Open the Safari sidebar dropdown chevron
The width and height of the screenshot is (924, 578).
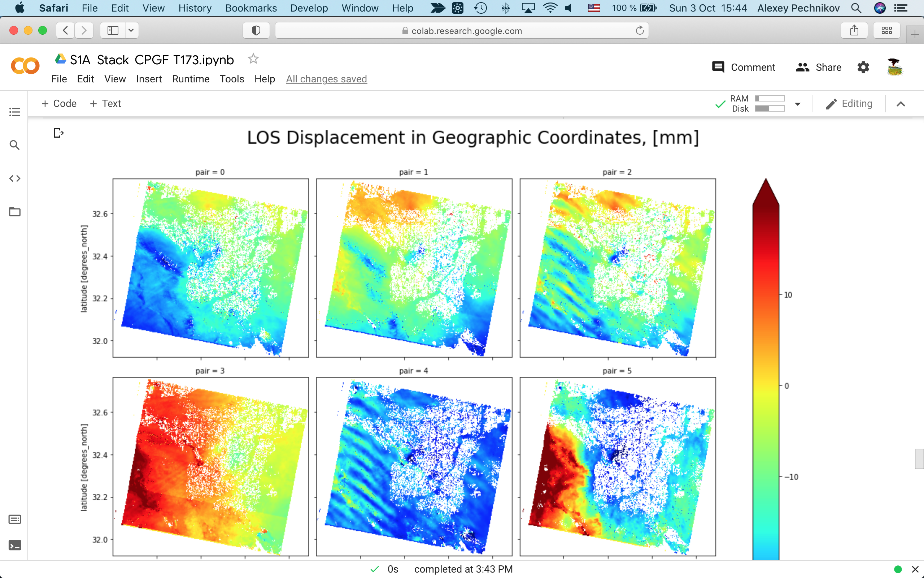click(131, 30)
